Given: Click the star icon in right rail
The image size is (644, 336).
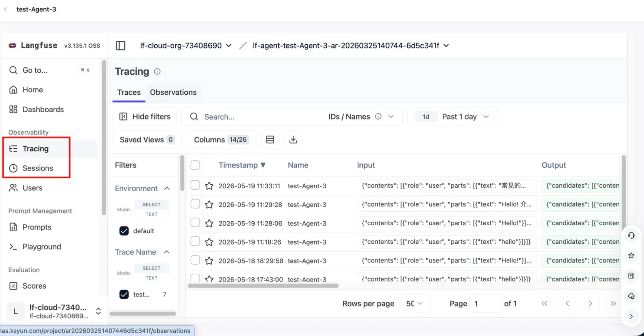Looking at the screenshot, I should 631,255.
